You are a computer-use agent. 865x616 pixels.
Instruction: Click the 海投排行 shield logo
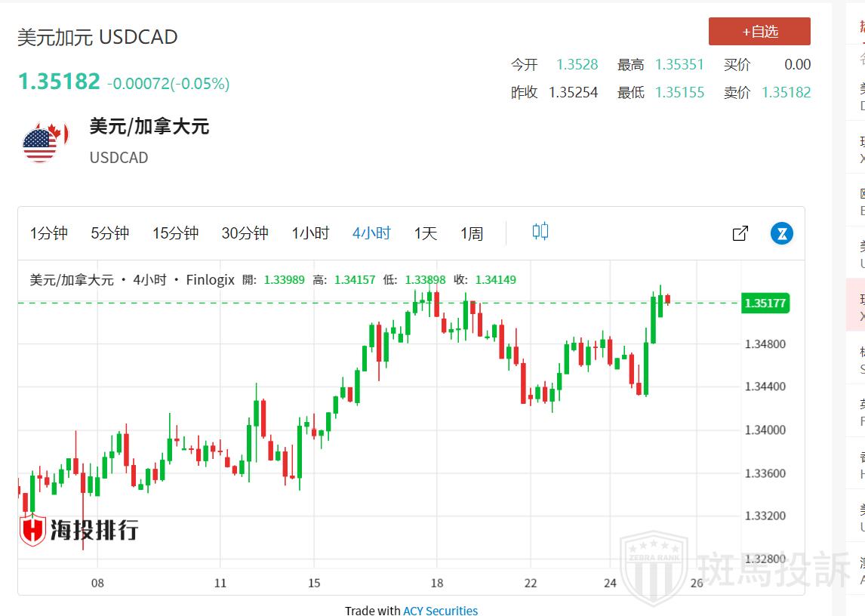(x=33, y=529)
